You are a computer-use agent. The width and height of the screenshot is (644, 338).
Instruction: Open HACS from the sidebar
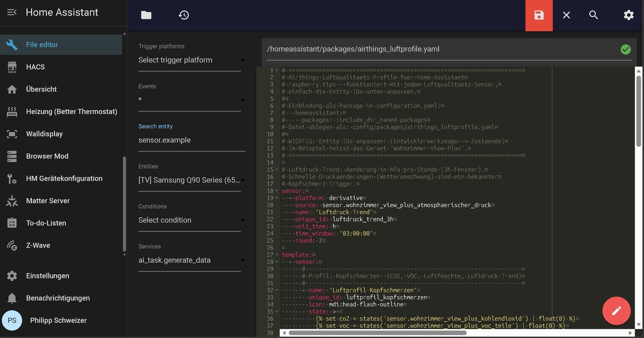click(x=61, y=67)
